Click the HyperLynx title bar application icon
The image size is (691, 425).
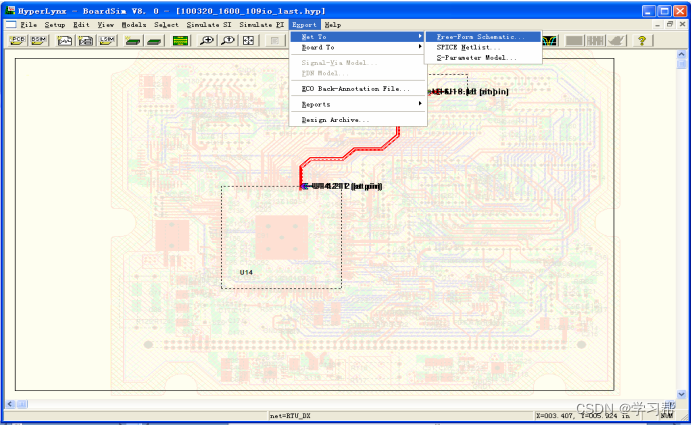[x=10, y=10]
